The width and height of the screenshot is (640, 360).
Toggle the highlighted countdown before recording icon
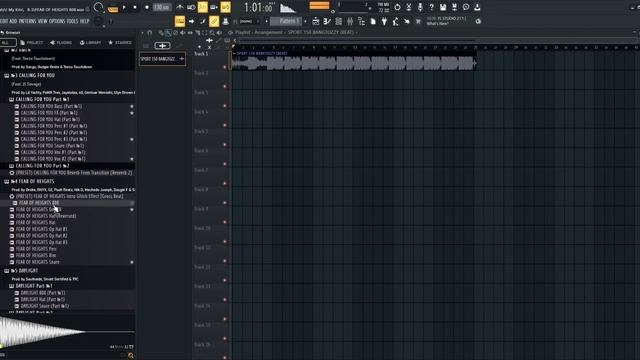point(202,7)
